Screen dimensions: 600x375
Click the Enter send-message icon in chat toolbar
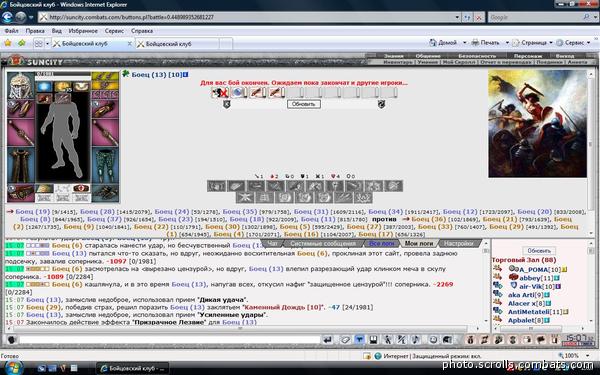[x=328, y=340]
